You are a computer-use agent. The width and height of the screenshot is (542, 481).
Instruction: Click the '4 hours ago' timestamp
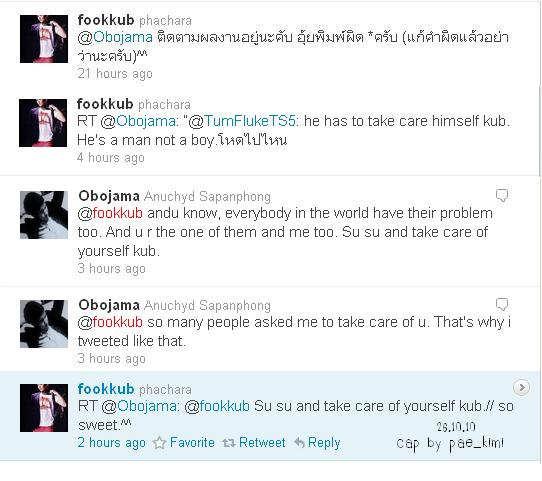tap(111, 158)
